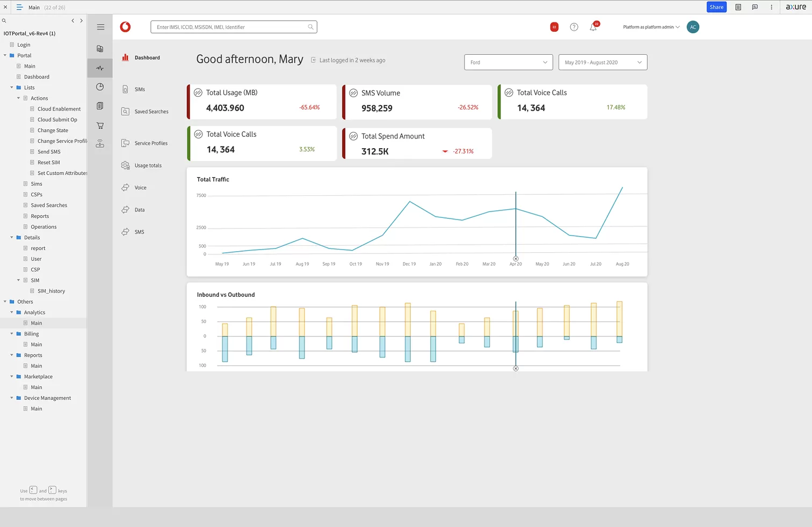Open the help question mark icon
The height and width of the screenshot is (527, 812).
point(574,27)
